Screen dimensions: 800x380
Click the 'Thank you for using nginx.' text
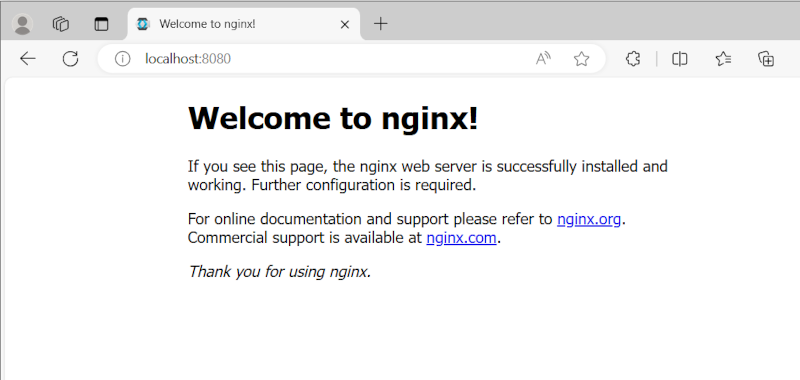coord(280,271)
